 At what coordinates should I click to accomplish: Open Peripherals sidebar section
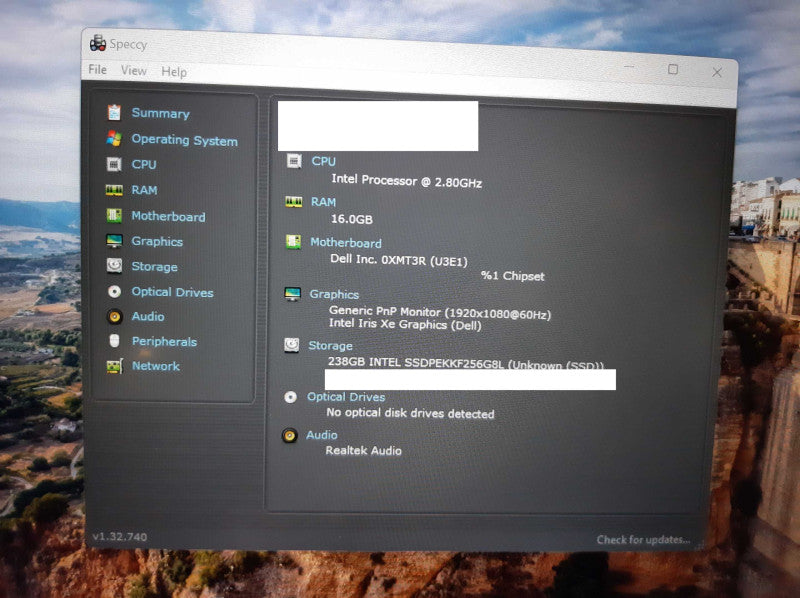click(x=164, y=341)
